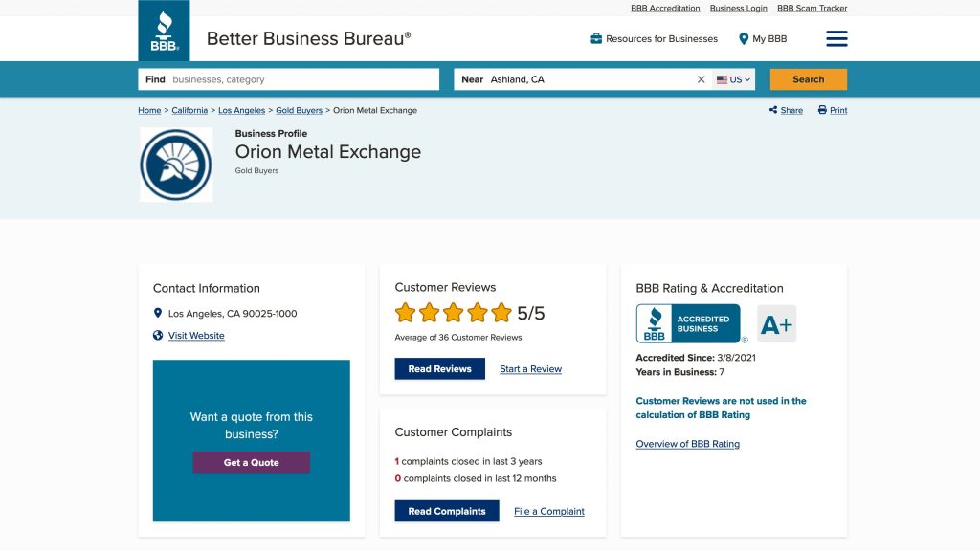Click the Orion Metal Exchange helmet logo
Image resolution: width=980 pixels, height=551 pixels.
pyautogui.click(x=176, y=165)
